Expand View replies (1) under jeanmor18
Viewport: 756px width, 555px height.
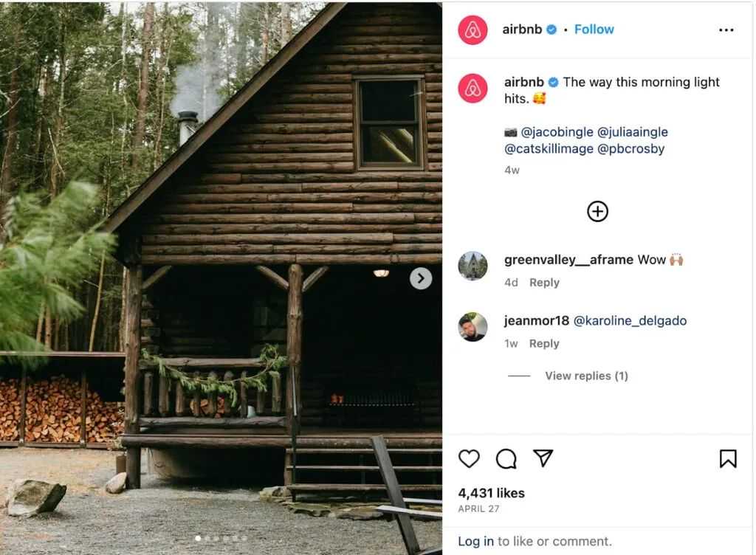[586, 376]
